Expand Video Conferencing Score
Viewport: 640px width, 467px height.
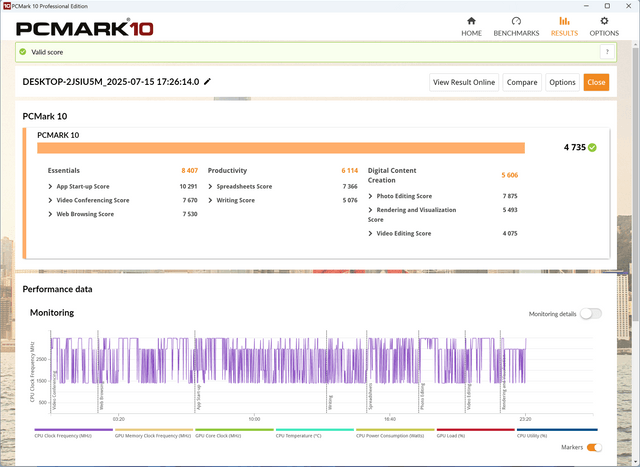pyautogui.click(x=50, y=200)
